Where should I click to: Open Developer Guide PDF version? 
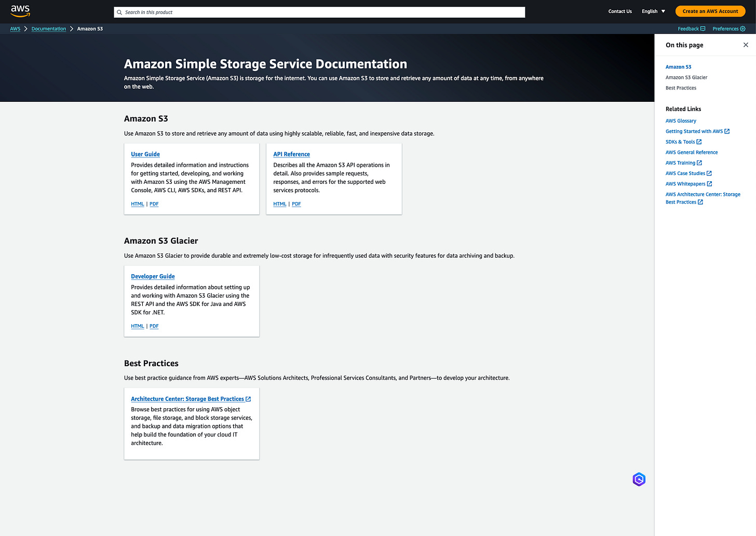pos(154,326)
